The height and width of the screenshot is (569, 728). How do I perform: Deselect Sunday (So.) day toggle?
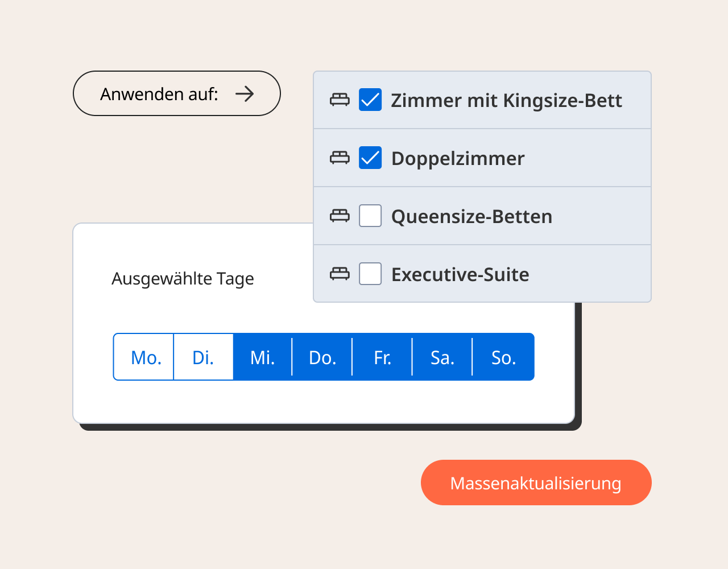pyautogui.click(x=503, y=357)
